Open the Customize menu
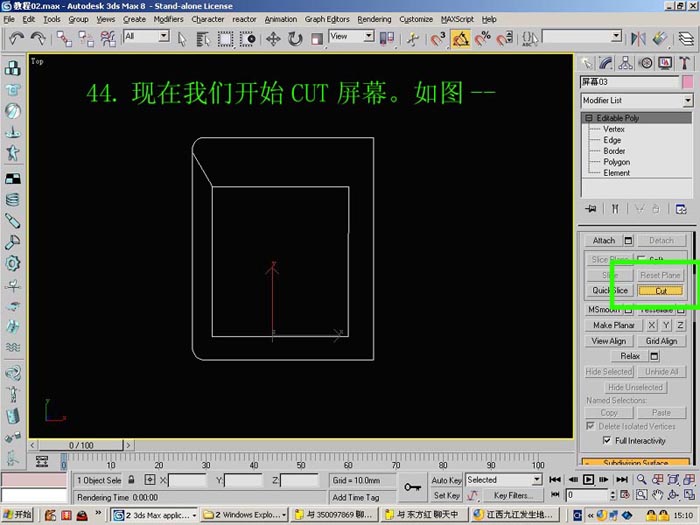The width and height of the screenshot is (700, 525). pos(416,19)
